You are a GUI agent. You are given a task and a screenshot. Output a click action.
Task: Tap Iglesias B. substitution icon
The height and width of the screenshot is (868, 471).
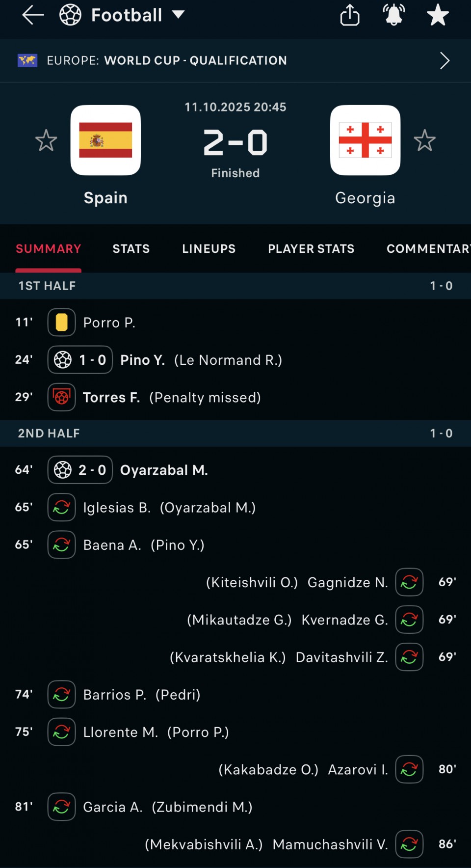[61, 507]
